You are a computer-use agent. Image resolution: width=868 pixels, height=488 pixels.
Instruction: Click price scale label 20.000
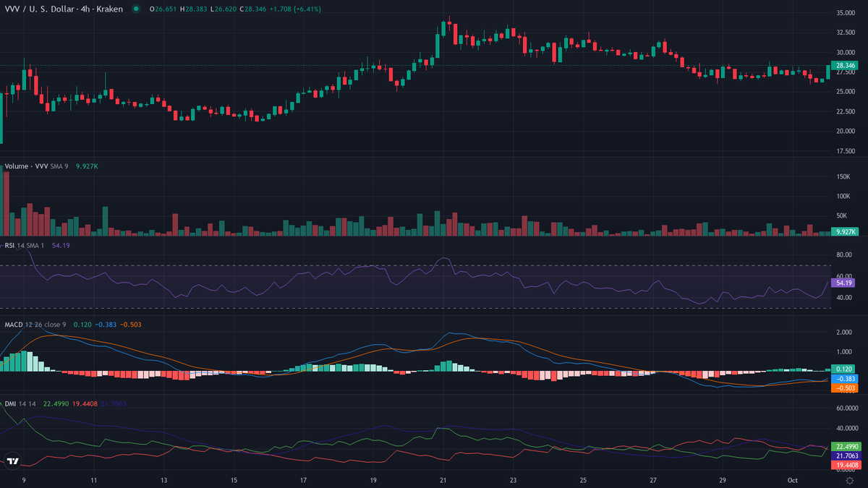tap(847, 132)
